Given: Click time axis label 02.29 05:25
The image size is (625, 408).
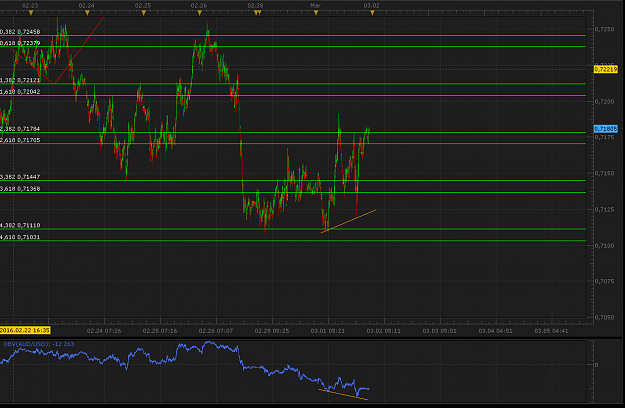Looking at the screenshot, I should coord(272,331).
